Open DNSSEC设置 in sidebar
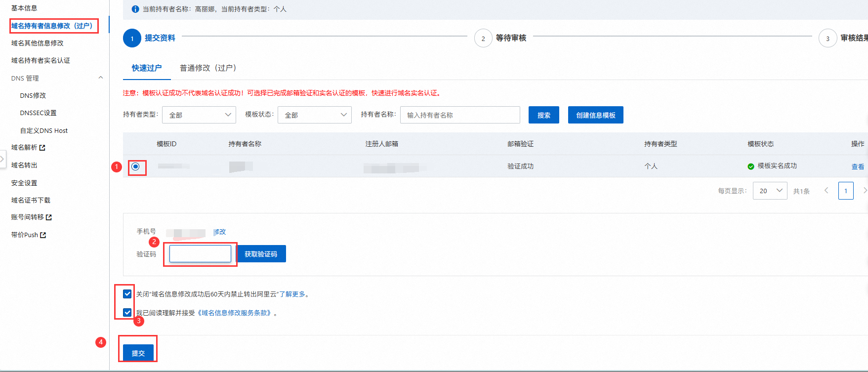This screenshot has width=868, height=372. pos(38,113)
